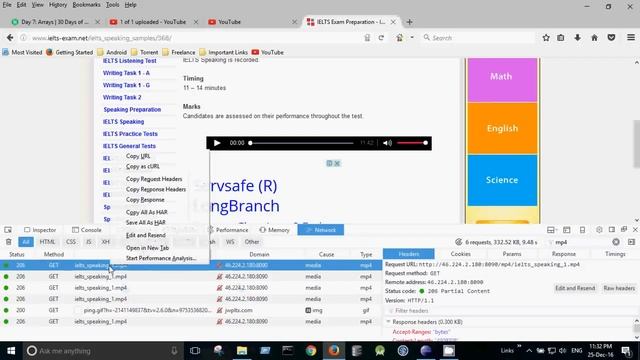Switch to the Cookies details tab
Viewport: 640px width, 360px height.
(460, 254)
